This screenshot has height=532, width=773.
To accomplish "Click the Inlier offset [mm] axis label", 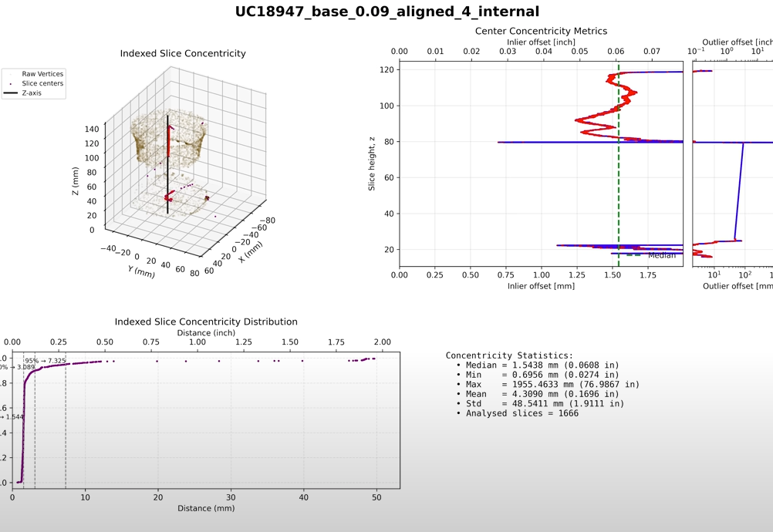I will pyautogui.click(x=541, y=286).
